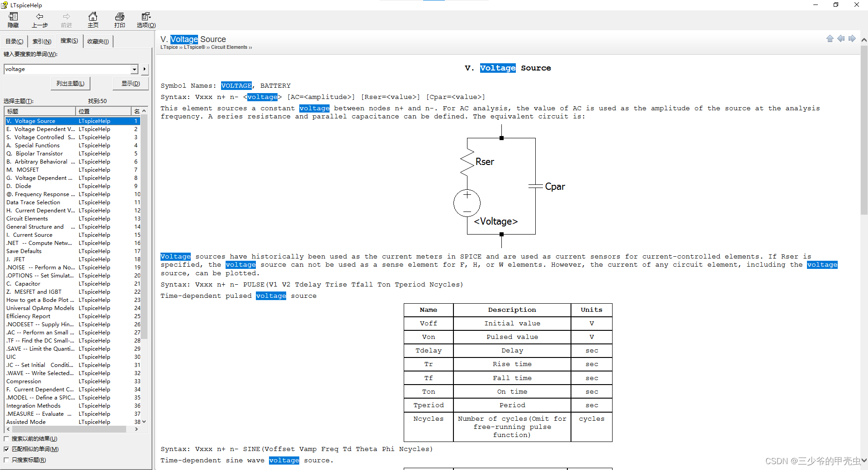This screenshot has height=470, width=868.
Task: Open the search keyword dropdown arrow
Action: [134, 69]
